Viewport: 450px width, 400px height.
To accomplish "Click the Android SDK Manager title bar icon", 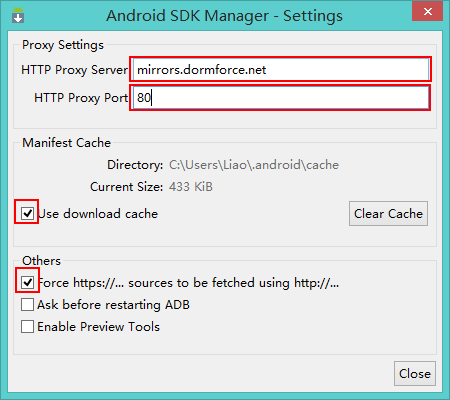I will tap(18, 15).
